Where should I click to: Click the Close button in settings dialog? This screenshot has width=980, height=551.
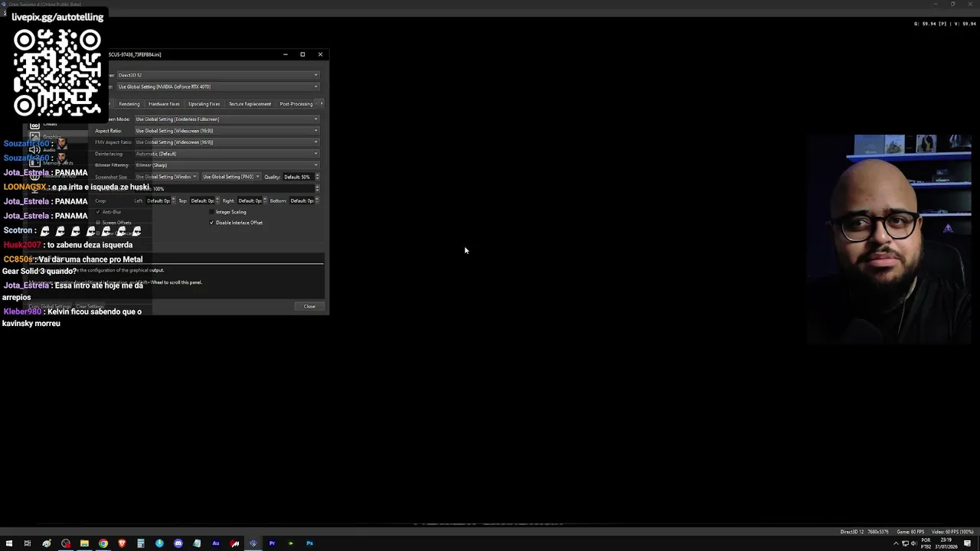tap(309, 306)
